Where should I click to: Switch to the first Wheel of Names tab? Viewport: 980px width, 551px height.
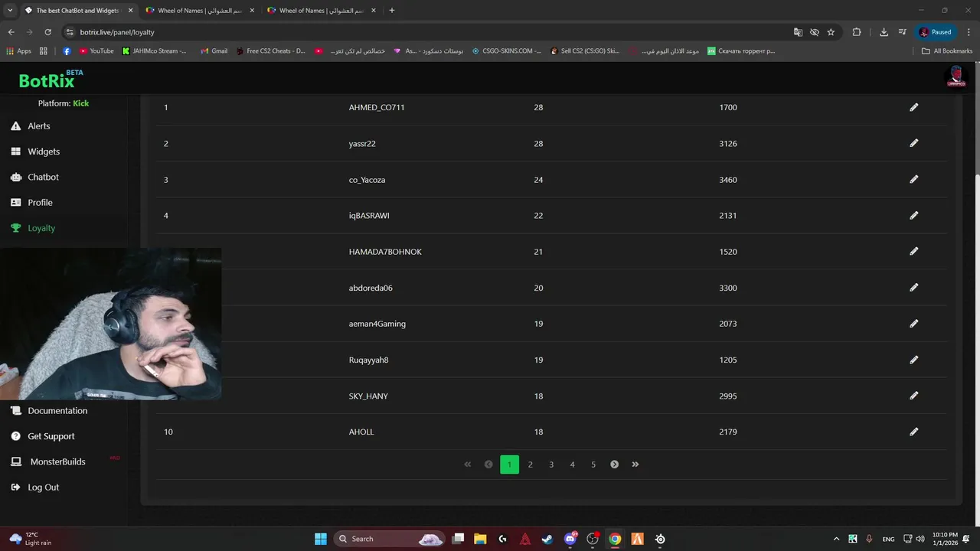(x=199, y=11)
